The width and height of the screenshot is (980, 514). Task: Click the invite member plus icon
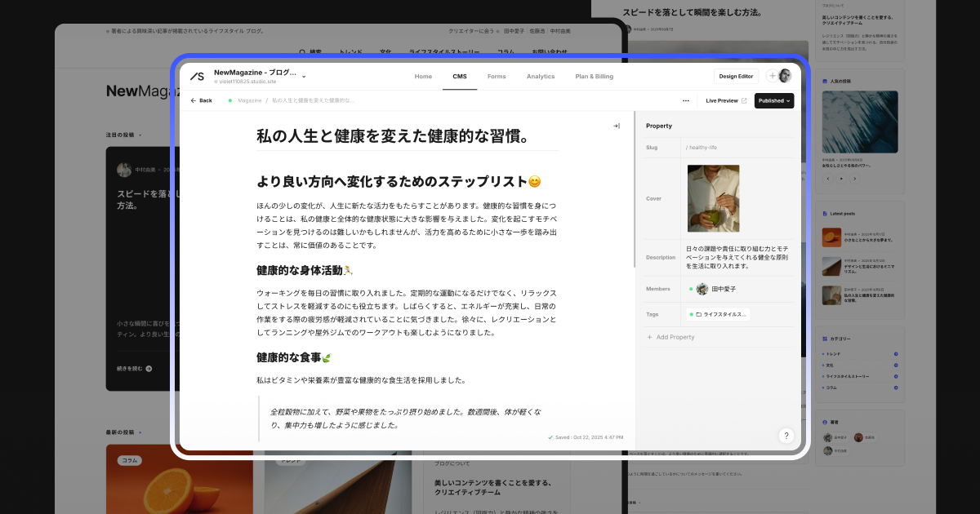[772, 76]
